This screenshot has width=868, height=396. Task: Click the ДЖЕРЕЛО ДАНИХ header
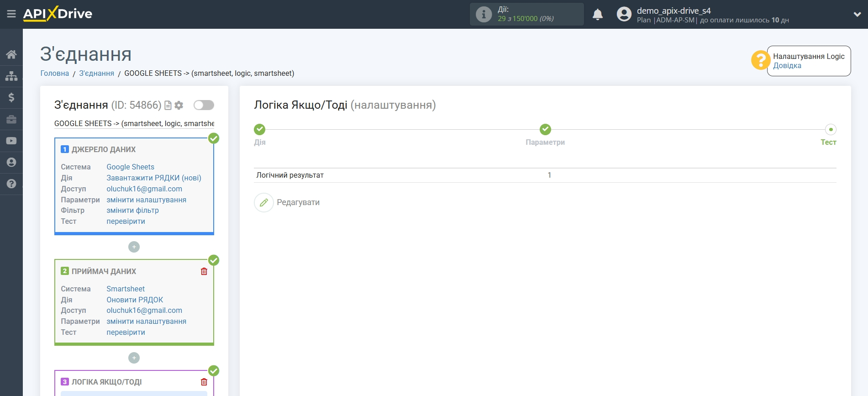tap(103, 149)
